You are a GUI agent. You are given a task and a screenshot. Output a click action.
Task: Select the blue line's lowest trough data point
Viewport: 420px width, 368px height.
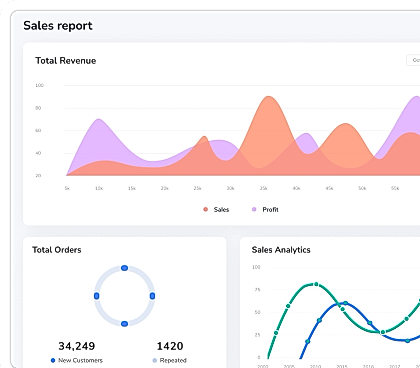tap(407, 341)
